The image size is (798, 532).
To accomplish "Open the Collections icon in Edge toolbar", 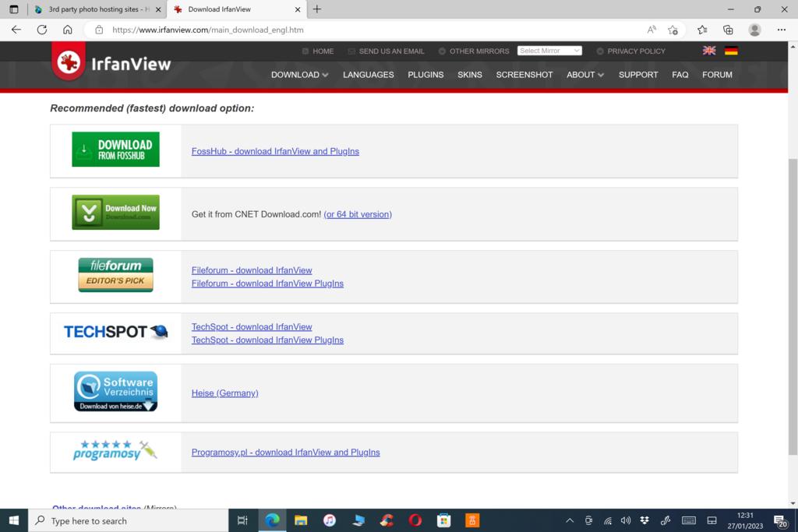I will 728,30.
